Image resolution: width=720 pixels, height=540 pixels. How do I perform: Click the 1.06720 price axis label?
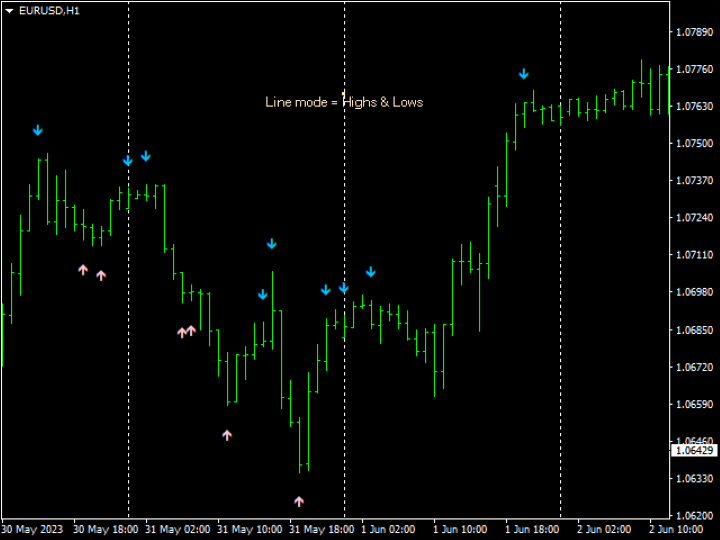695,367
